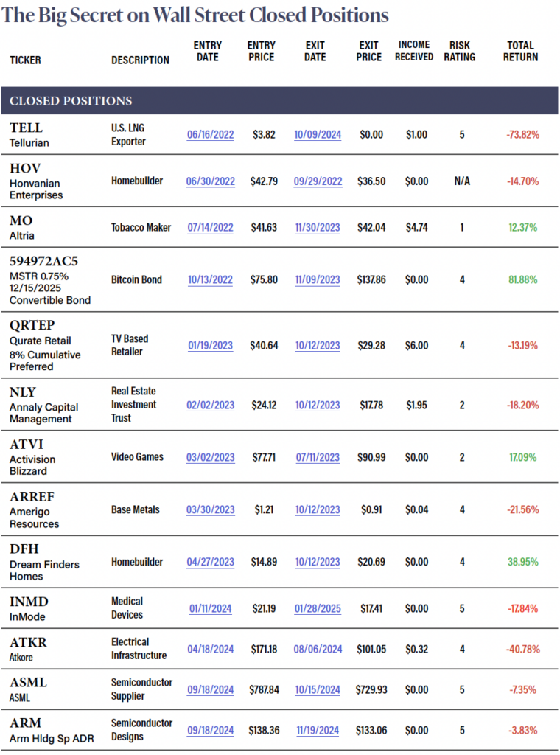Click the Risk Rating column header
The image size is (560, 755).
[462, 52]
